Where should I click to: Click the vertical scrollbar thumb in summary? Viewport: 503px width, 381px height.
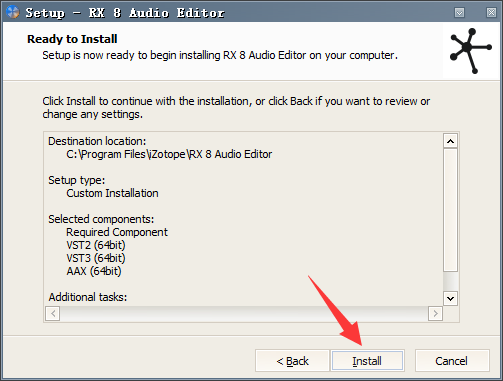pos(450,210)
